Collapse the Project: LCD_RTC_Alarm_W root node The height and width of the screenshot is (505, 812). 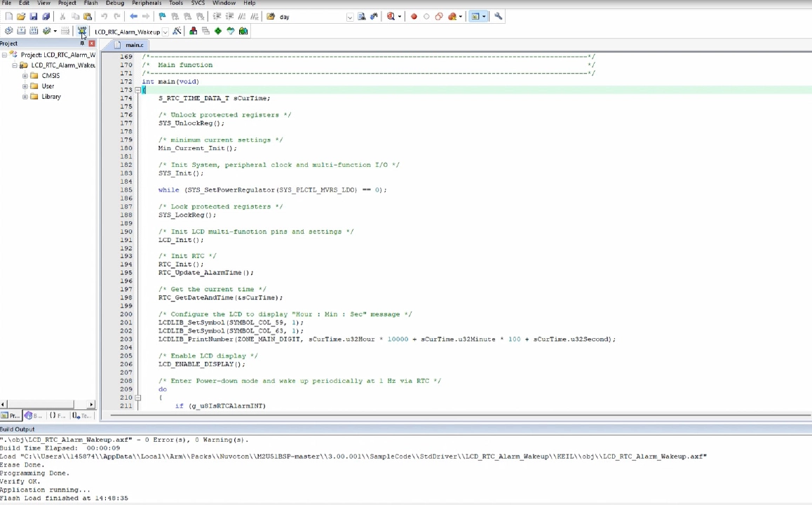pos(4,55)
